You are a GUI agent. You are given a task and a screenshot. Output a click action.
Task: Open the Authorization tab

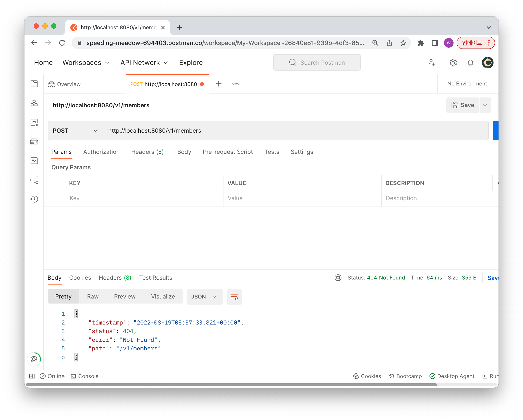click(101, 152)
